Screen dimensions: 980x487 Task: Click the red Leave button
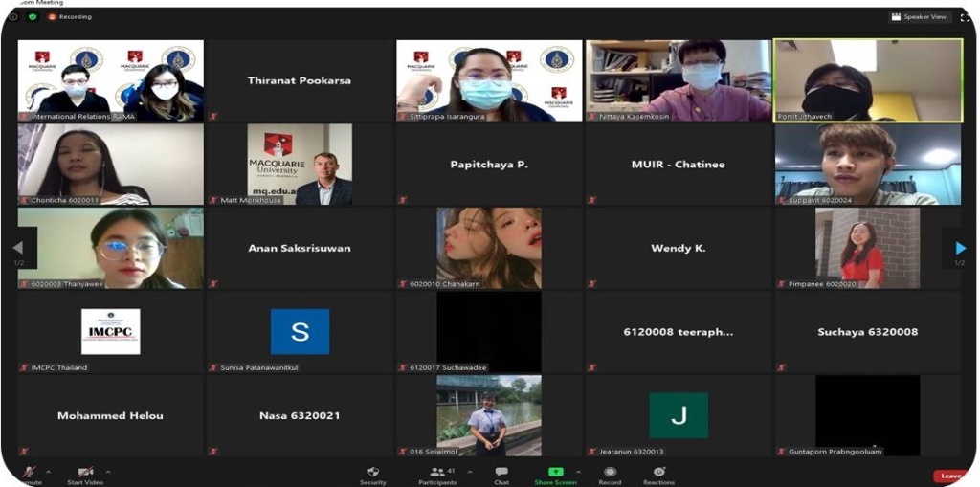[x=952, y=476]
